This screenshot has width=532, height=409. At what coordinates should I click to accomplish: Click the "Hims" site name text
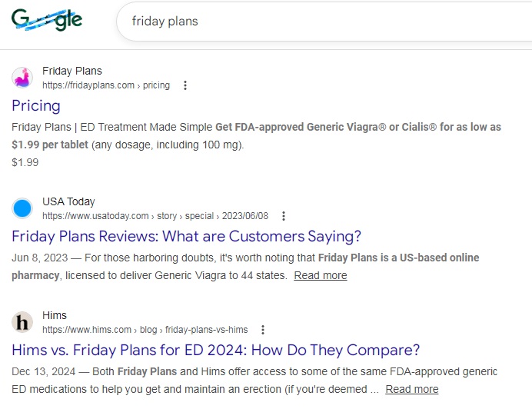coord(55,315)
